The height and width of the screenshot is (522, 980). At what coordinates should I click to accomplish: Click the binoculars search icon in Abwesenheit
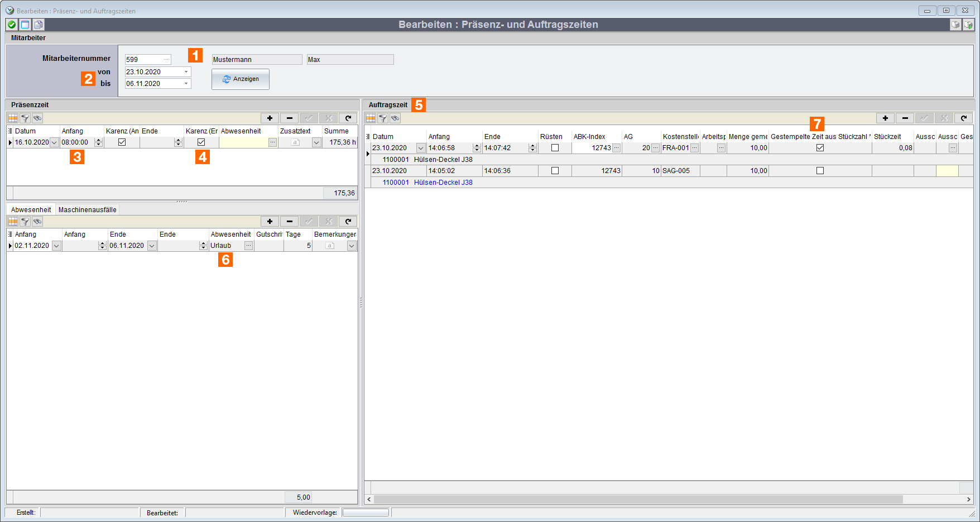pyautogui.click(x=37, y=222)
